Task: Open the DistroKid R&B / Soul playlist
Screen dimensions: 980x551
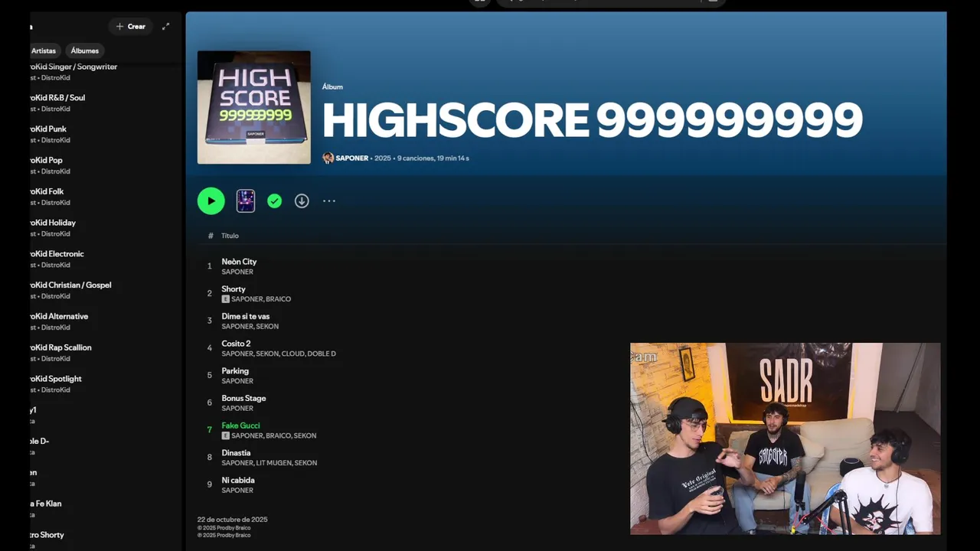Action: (x=106, y=103)
